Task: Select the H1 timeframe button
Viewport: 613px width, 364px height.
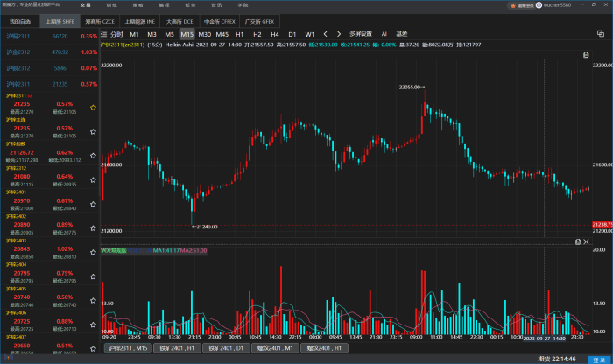Action: (240, 34)
